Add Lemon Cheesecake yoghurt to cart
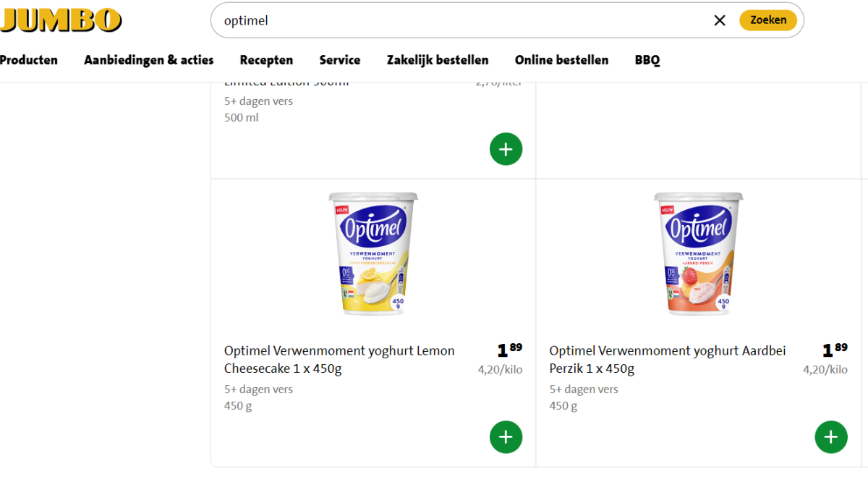 506,437
